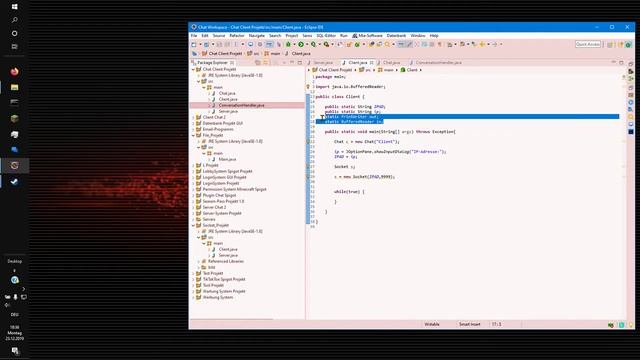Select Main.java under File_Projekt
Screen dimensions: 640x360
[227, 159]
